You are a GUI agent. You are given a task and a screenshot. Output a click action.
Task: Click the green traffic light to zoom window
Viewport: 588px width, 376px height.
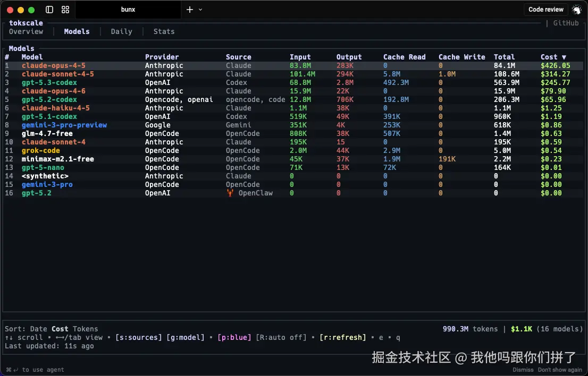click(x=31, y=9)
